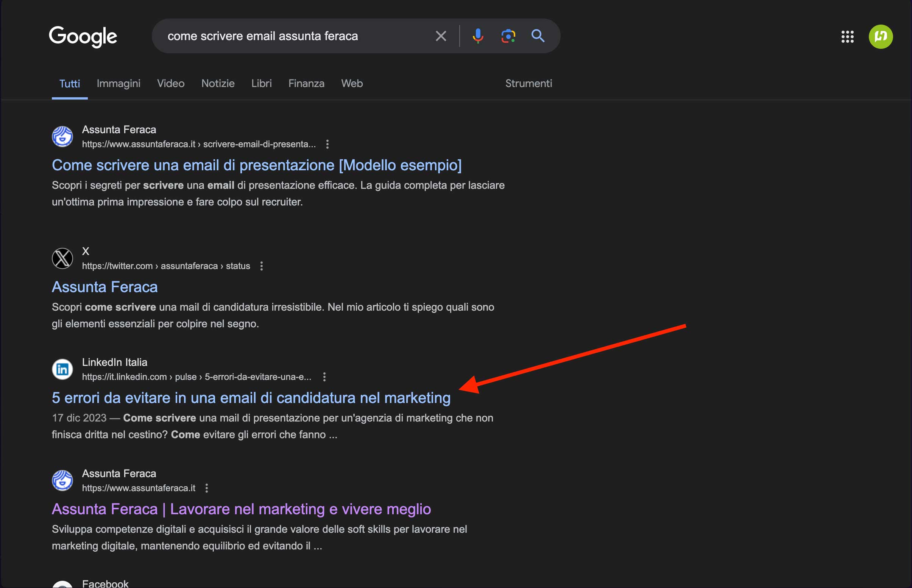Click the '17 dic 2023' result date

point(79,418)
